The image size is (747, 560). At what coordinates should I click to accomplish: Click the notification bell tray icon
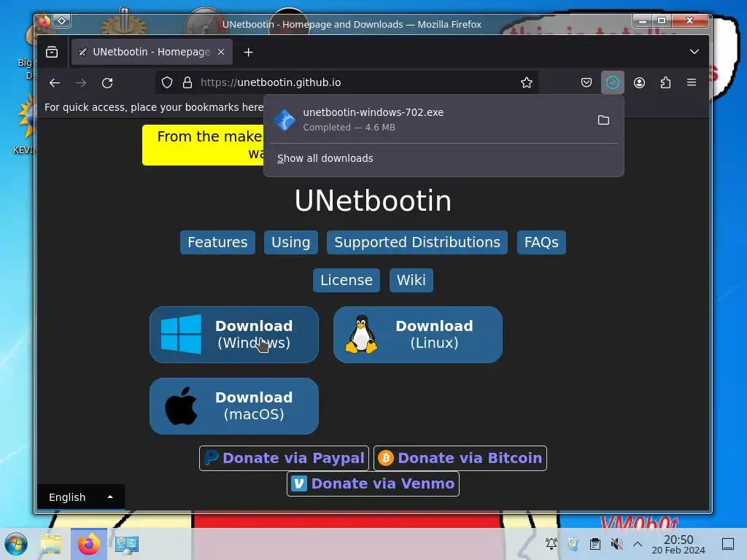click(551, 544)
